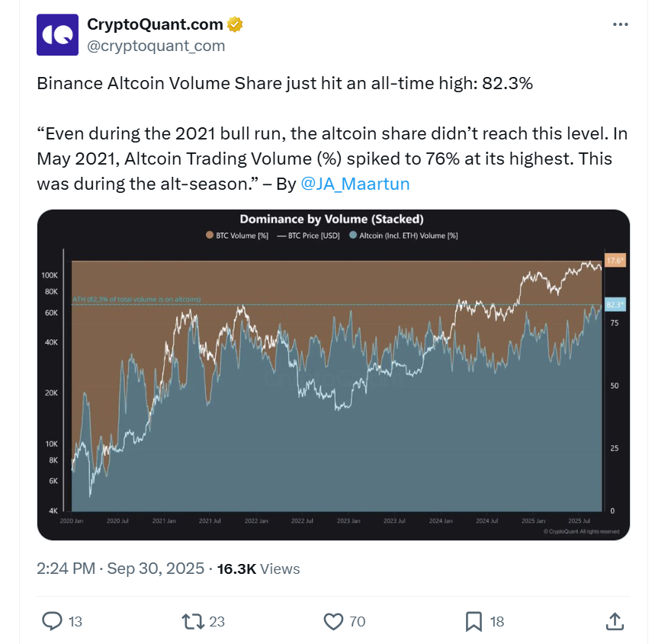Viewport: 668px width, 644px height.
Task: Share the post via upload arrow icon
Action: (x=614, y=622)
